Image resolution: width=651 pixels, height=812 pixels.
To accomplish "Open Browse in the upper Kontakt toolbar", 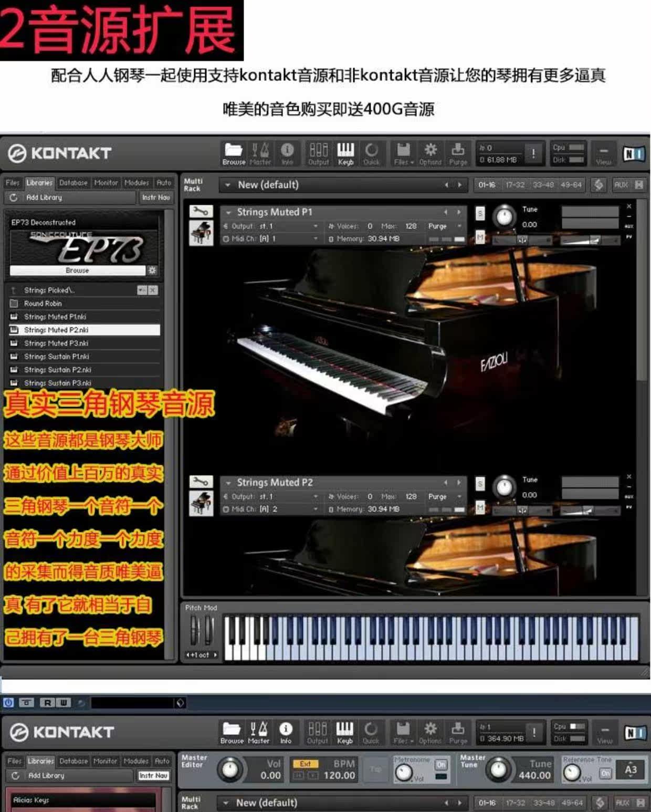I will pos(234,154).
